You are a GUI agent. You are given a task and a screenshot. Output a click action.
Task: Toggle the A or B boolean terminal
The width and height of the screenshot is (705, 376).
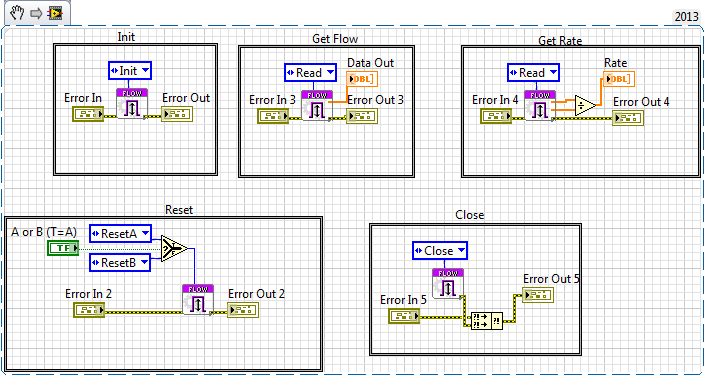(x=63, y=248)
